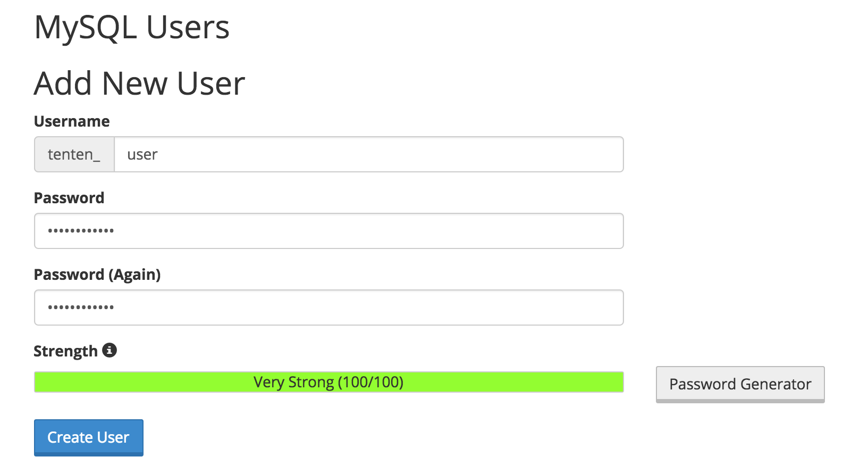Click the Add New User heading
The image size is (868, 465).
(140, 84)
